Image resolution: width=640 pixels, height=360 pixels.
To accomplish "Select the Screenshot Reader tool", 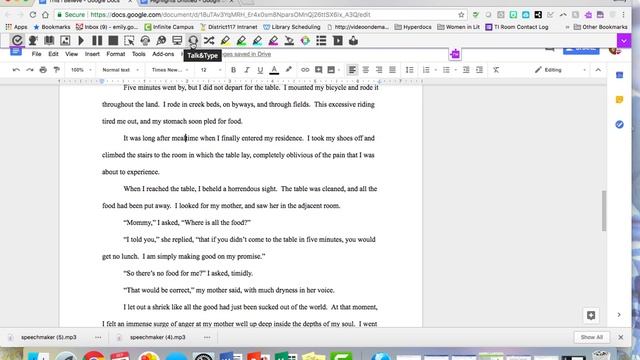I will pyautogui.click(x=129, y=40).
